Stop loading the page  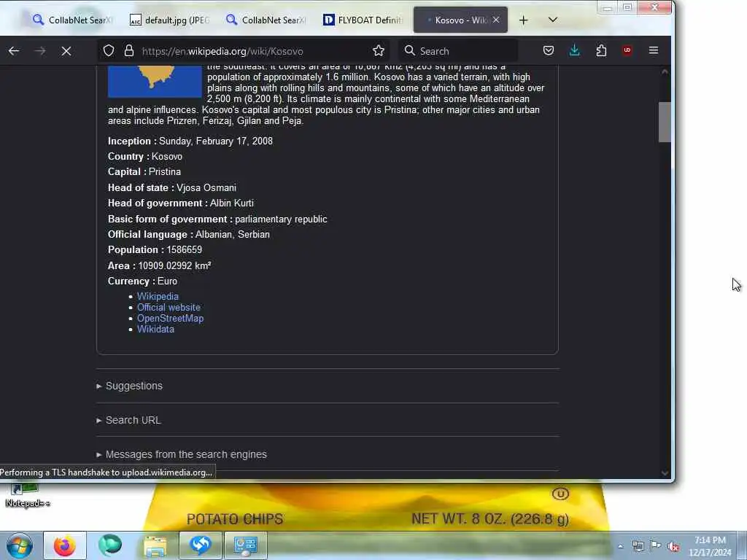(66, 51)
